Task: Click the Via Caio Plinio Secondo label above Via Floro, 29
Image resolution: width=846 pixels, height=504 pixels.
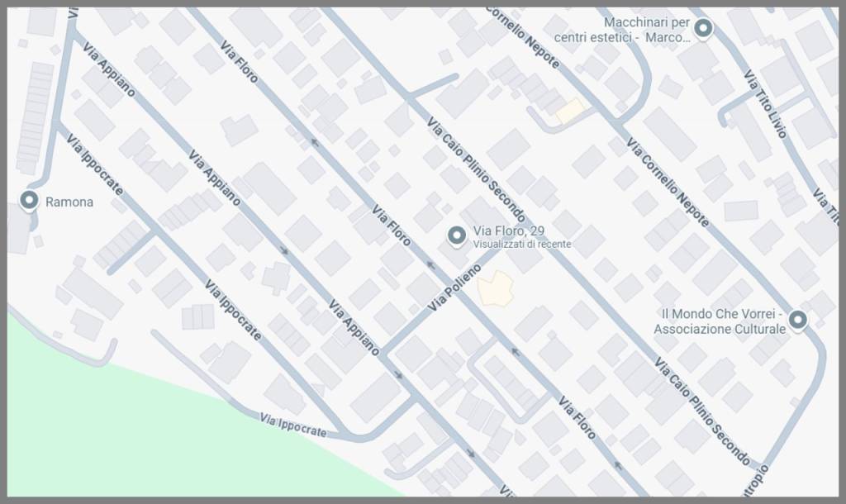Action: click(x=477, y=169)
